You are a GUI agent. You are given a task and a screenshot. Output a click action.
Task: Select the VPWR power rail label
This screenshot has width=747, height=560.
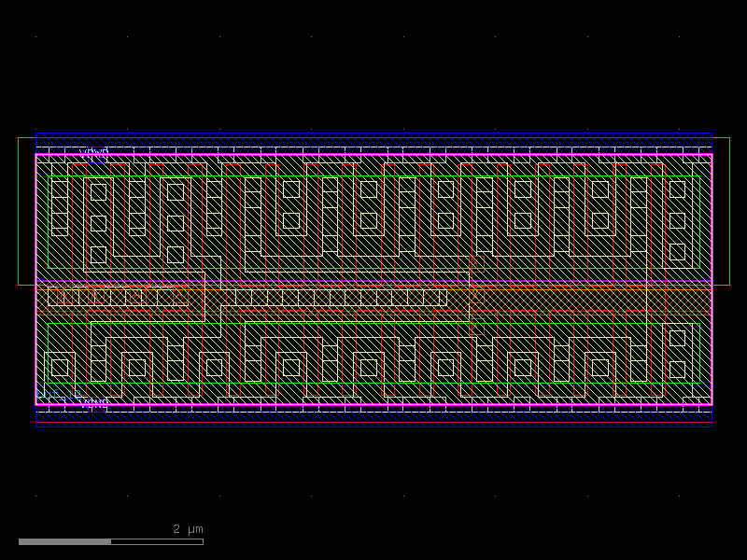tap(93, 151)
